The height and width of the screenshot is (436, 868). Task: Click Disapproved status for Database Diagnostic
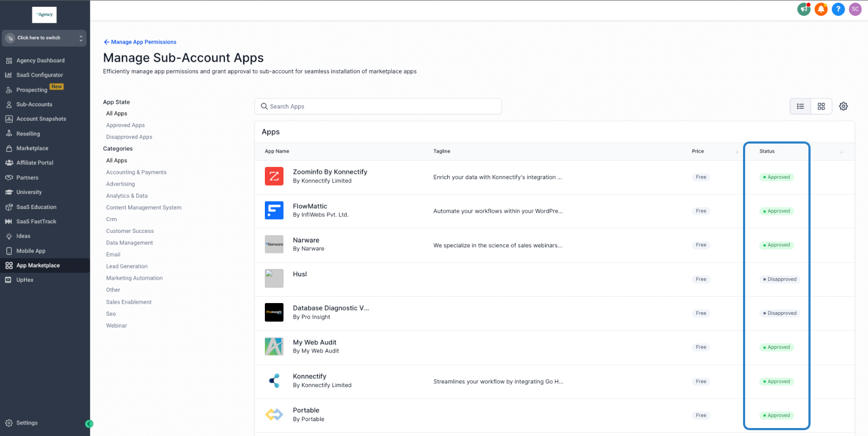pos(780,313)
